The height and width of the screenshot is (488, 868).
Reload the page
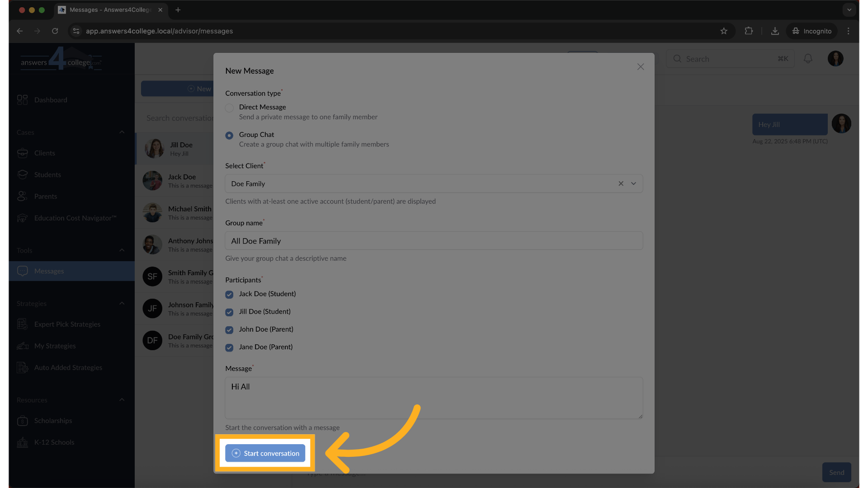pyautogui.click(x=55, y=31)
